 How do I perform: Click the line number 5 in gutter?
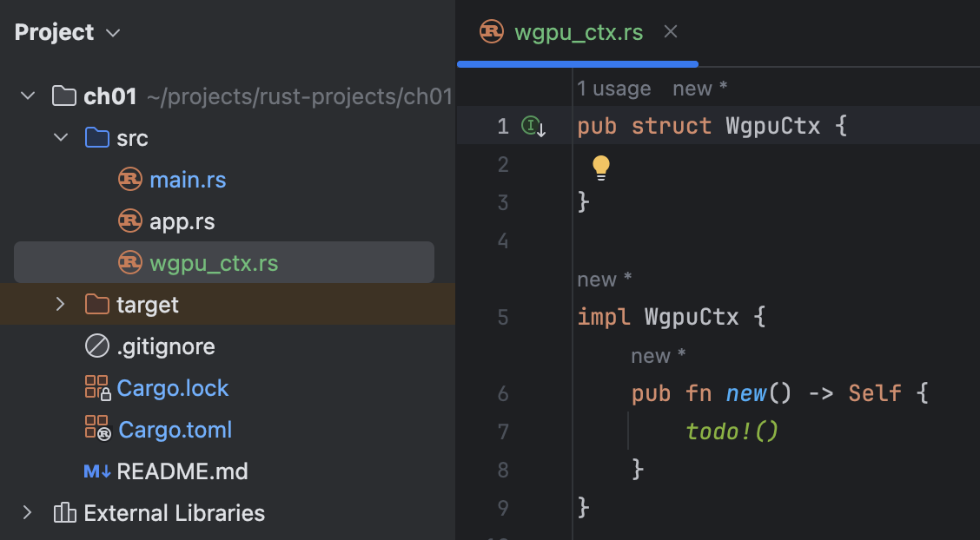(x=503, y=317)
